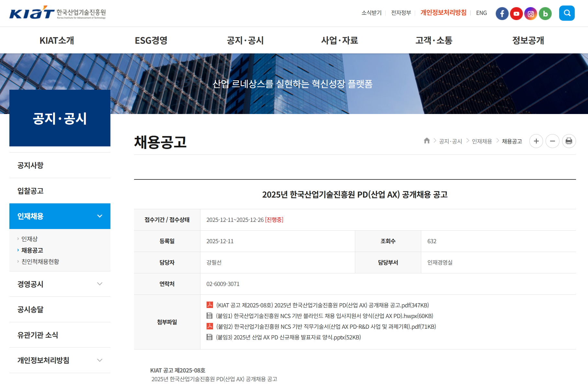The height and width of the screenshot is (389, 588).
Task: Expand the 개인정보처리방침 sidebar chevron
Action: (100, 360)
